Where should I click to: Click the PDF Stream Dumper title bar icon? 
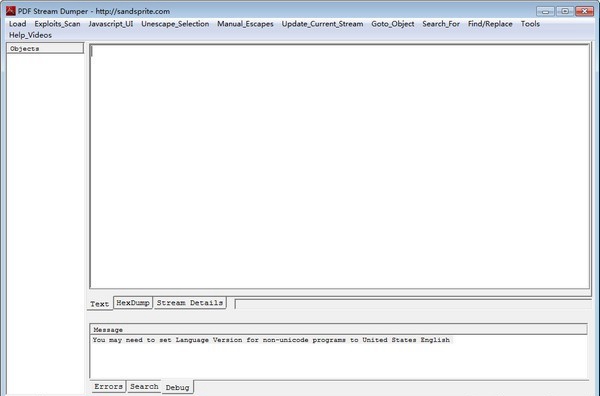click(11, 11)
